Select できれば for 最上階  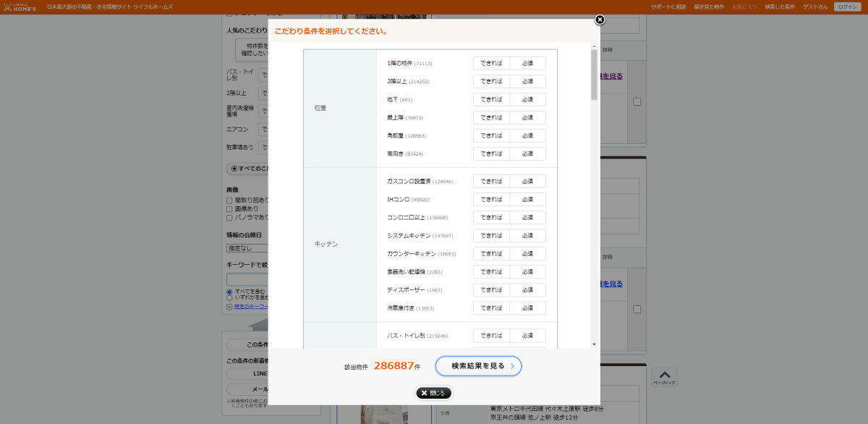[492, 118]
